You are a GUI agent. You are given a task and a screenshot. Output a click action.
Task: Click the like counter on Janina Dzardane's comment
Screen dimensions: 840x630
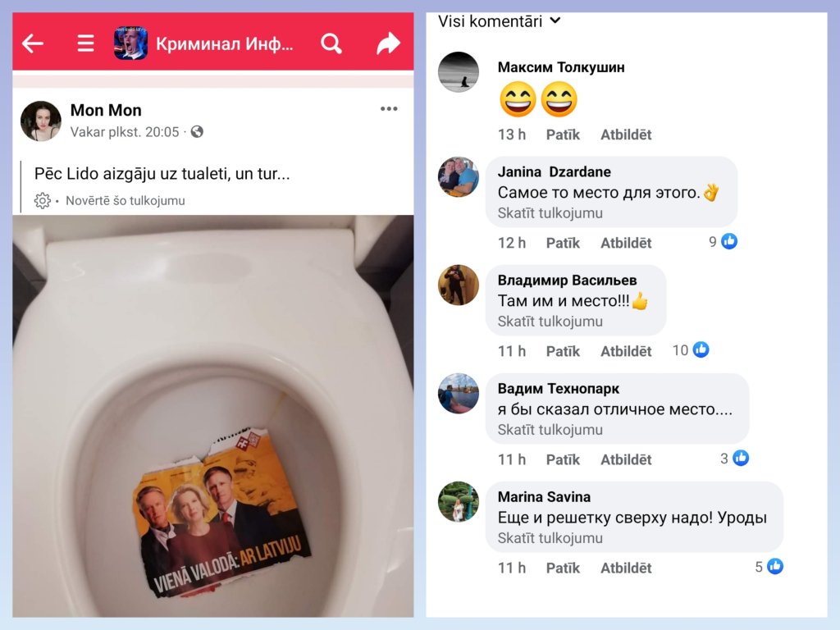click(723, 242)
